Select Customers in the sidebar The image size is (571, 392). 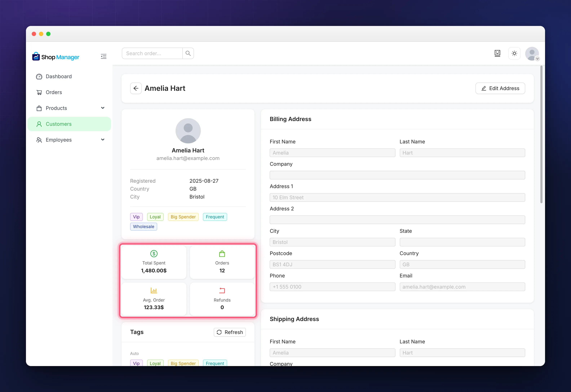[69, 124]
